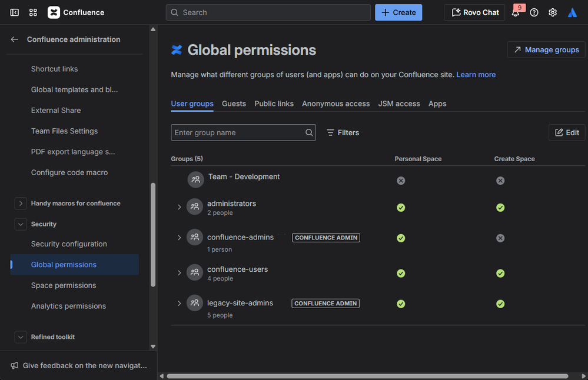588x380 pixels.
Task: Collapse the Security section chevron
Action: pos(21,224)
